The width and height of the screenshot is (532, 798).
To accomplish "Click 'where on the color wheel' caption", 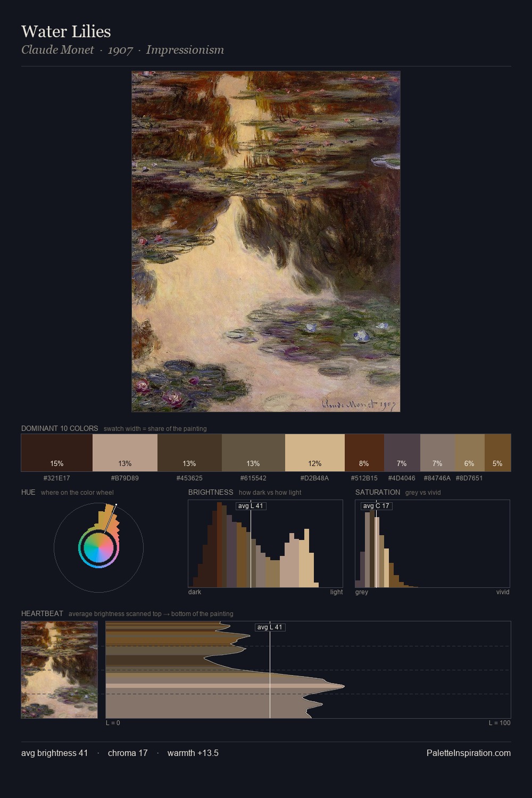I will tap(77, 493).
